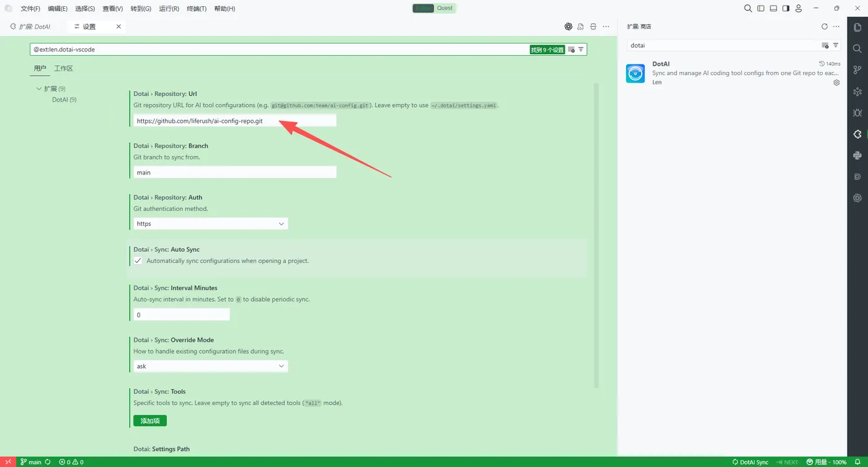The width and height of the screenshot is (868, 467).
Task: Click the magnifier search icon in the title bar
Action: (x=748, y=8)
